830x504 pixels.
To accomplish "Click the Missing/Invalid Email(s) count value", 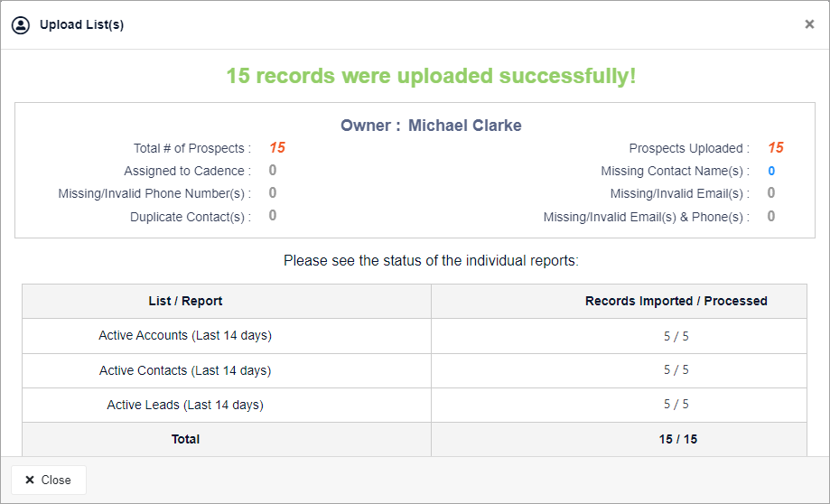I will (x=771, y=193).
